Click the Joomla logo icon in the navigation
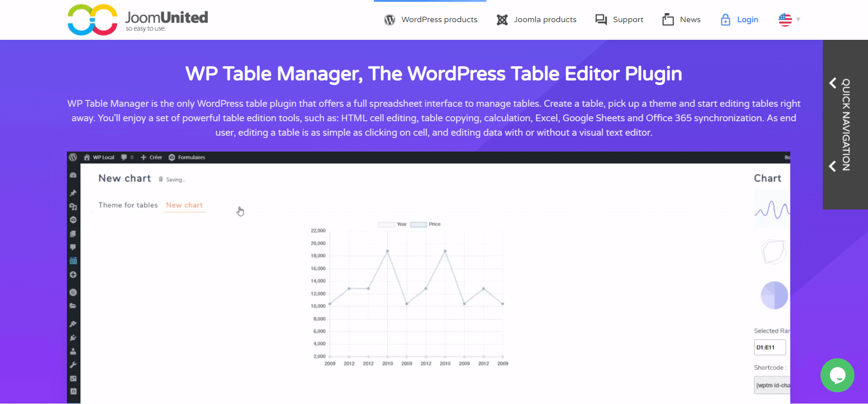 [x=502, y=20]
